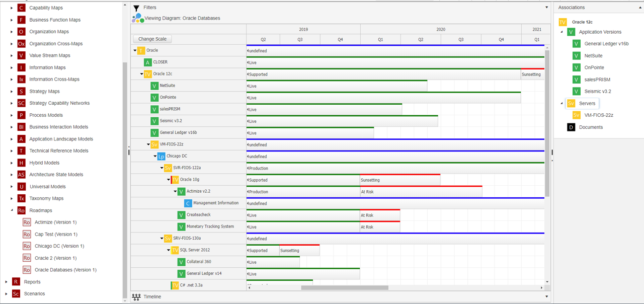The image size is (644, 304).
Task: Click the 2020 Q1 column header
Action: tap(380, 39)
